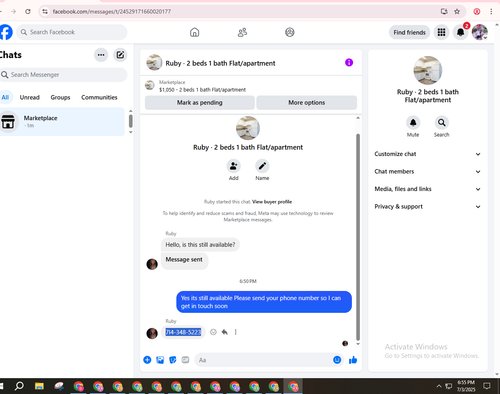
Task: Open the account profile picture menu
Action: (480, 32)
